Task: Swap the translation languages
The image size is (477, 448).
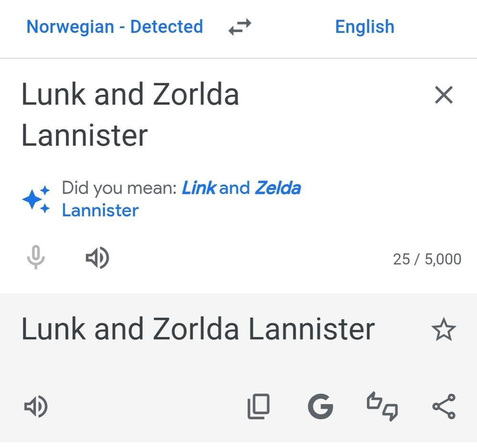Action: coord(240,27)
